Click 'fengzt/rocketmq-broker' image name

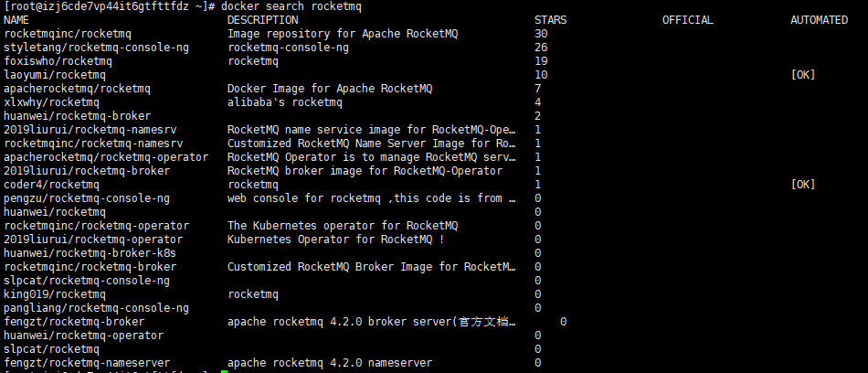click(74, 322)
